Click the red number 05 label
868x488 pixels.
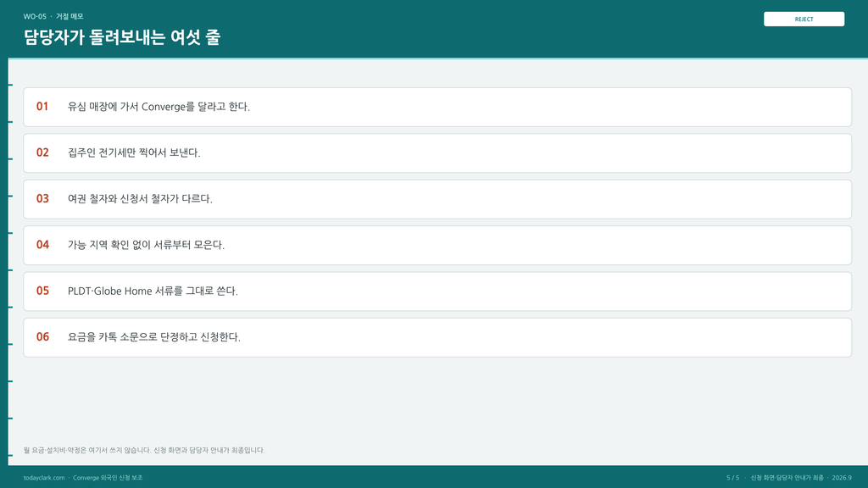coord(42,291)
